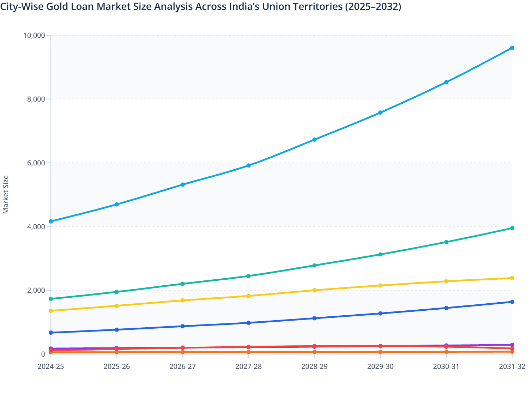Viewport: 532px width, 395px height.
Task: Select the yellow line at 2031-32
Action: tap(512, 278)
